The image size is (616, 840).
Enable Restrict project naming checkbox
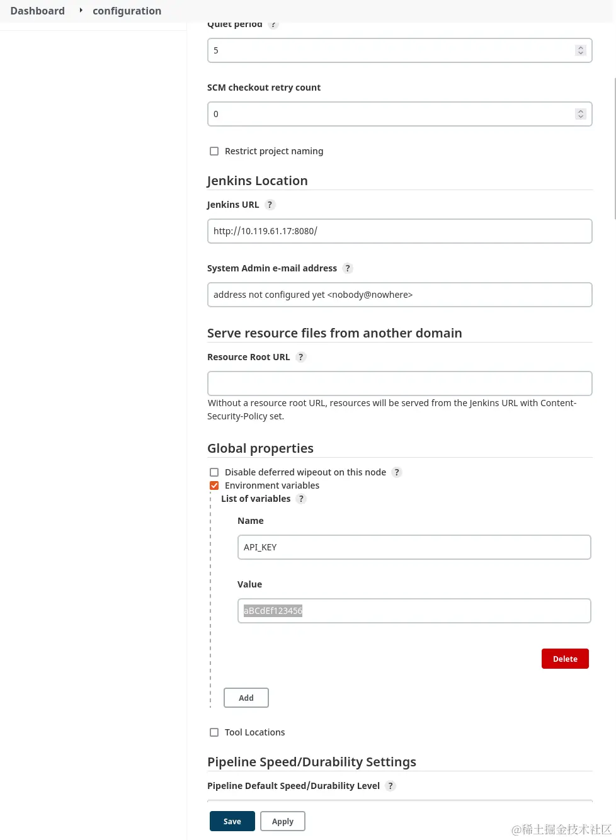(x=214, y=151)
